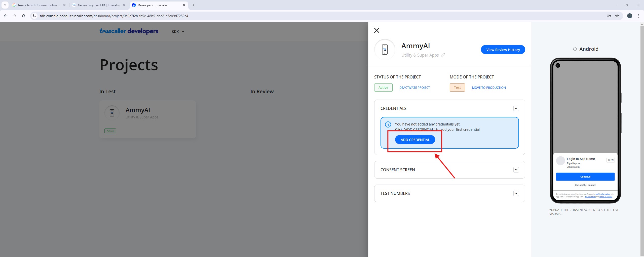Click the AmmyAI app logo icon in panel
The height and width of the screenshot is (257, 644).
(x=385, y=50)
